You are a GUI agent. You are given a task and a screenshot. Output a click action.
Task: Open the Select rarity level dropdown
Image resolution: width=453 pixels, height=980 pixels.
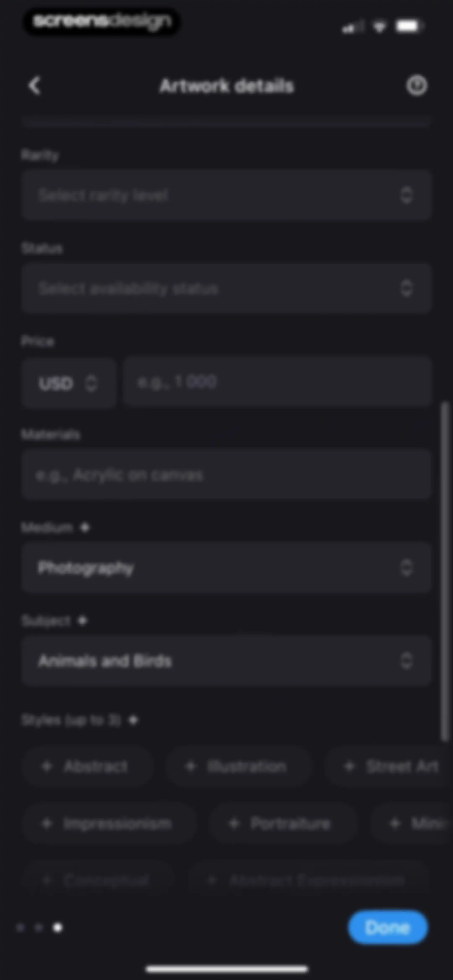point(226,195)
